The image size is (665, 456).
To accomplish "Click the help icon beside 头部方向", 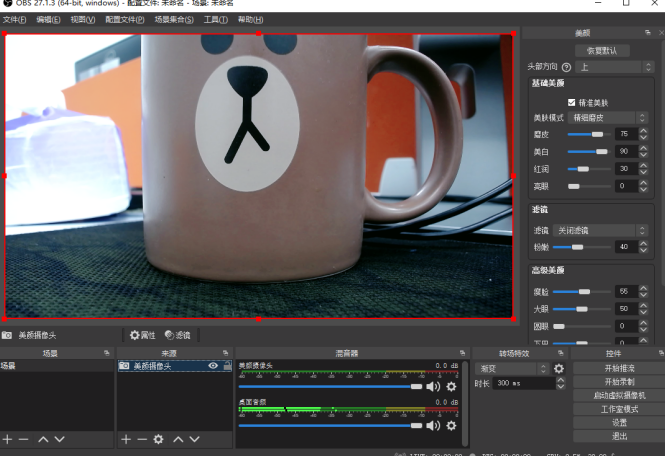I will click(x=566, y=67).
